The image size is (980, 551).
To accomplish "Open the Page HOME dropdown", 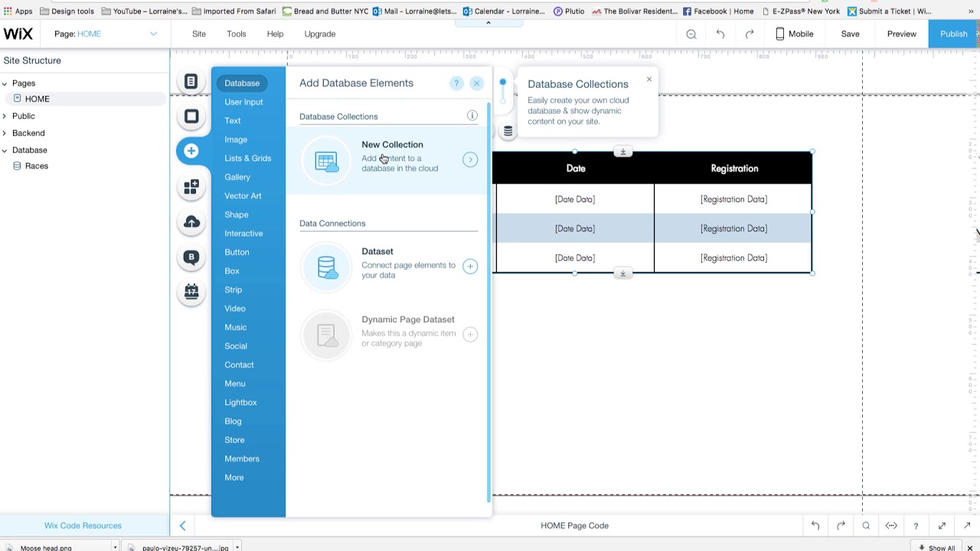I will coord(106,34).
